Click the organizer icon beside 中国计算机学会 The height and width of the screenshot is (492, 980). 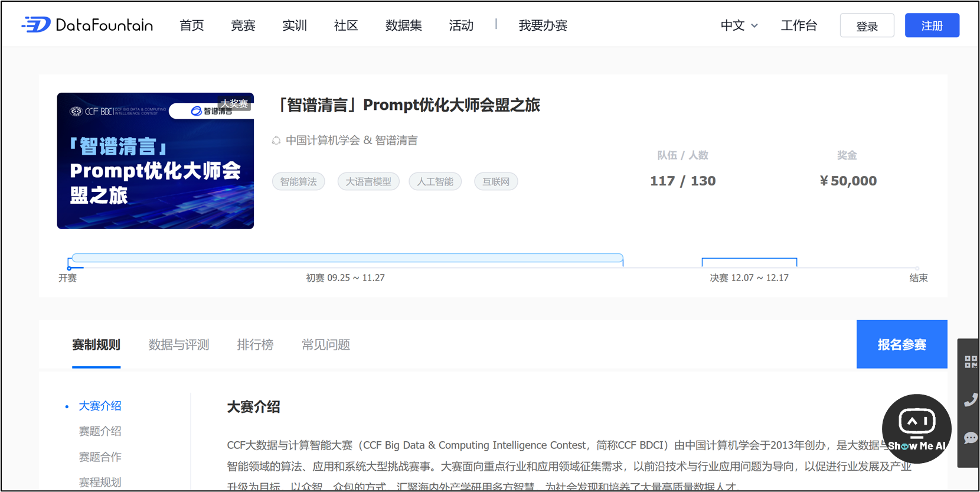point(276,141)
